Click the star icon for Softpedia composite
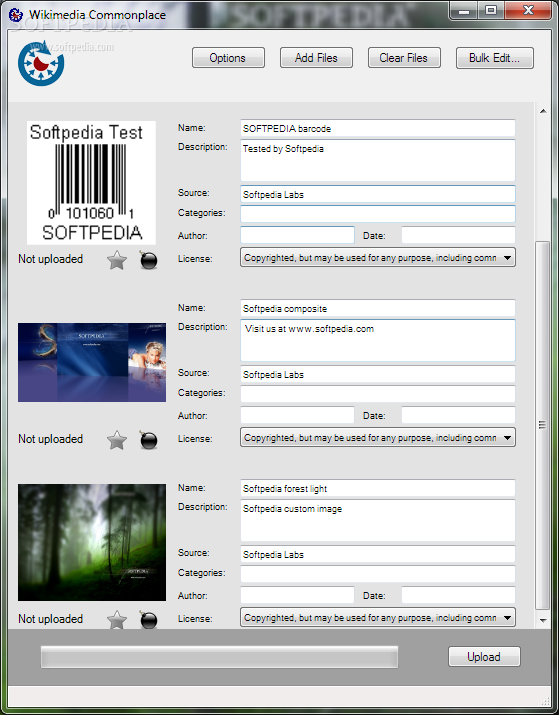 (x=117, y=440)
